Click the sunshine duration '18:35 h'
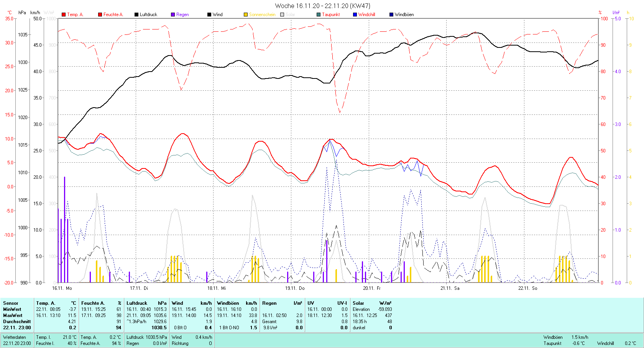The height and width of the screenshot is (348, 644). coord(360,322)
